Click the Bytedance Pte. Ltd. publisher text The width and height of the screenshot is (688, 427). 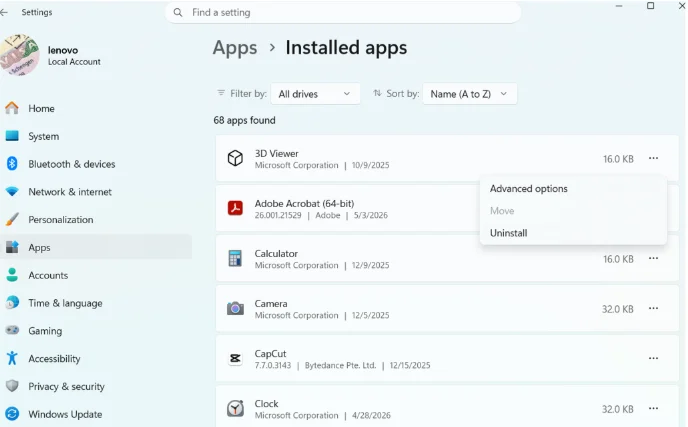[x=340, y=365]
